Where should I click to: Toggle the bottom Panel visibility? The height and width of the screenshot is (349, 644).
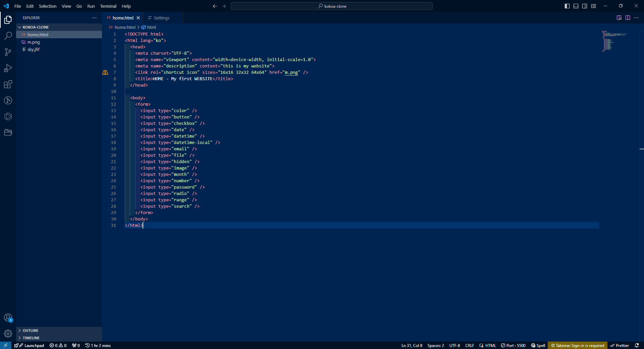(x=576, y=6)
